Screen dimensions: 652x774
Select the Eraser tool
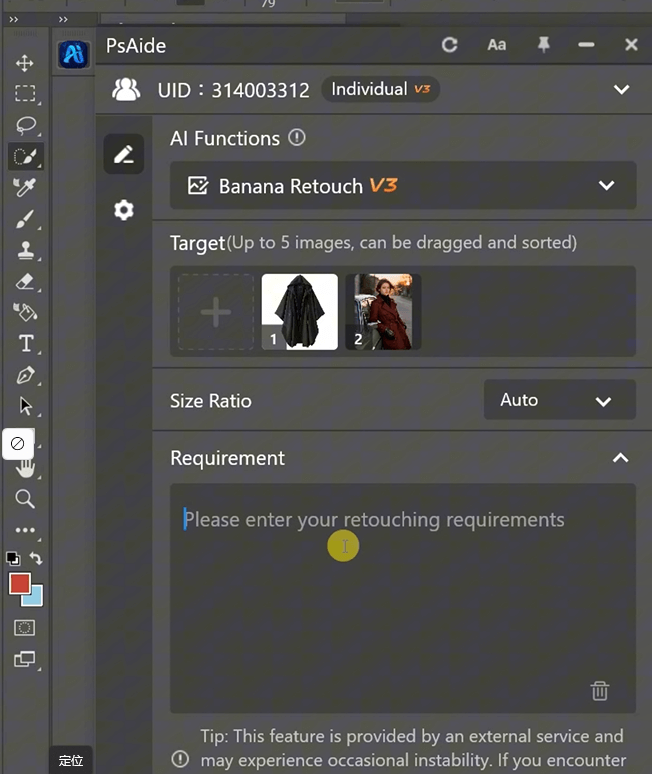pyautogui.click(x=25, y=281)
